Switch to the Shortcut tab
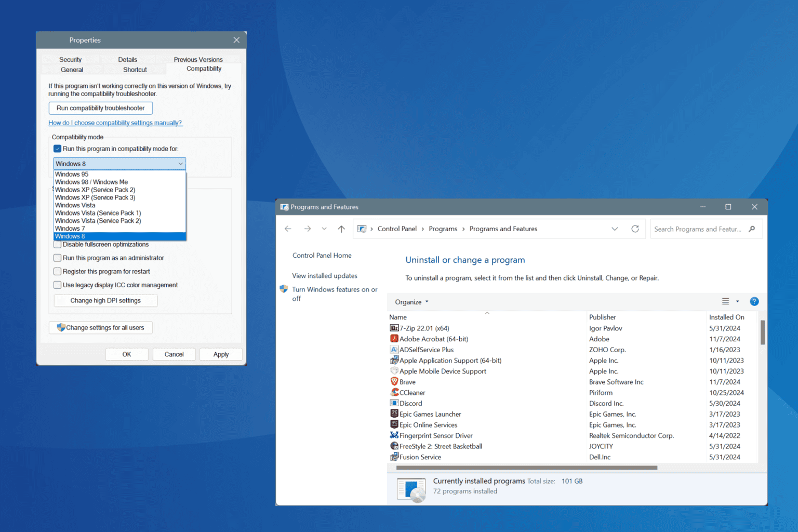 tap(135, 70)
